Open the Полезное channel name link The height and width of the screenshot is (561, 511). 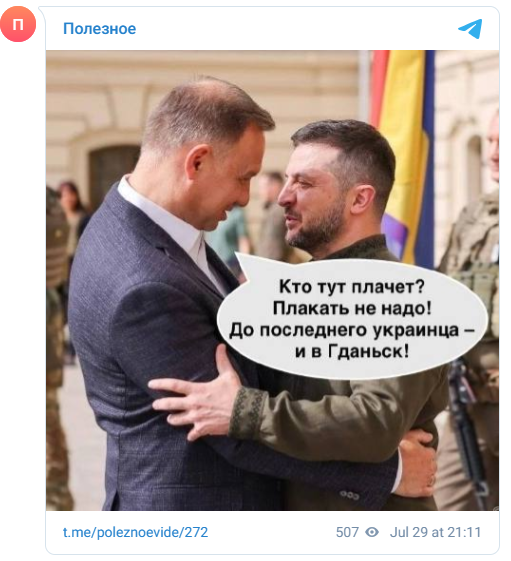[99, 29]
